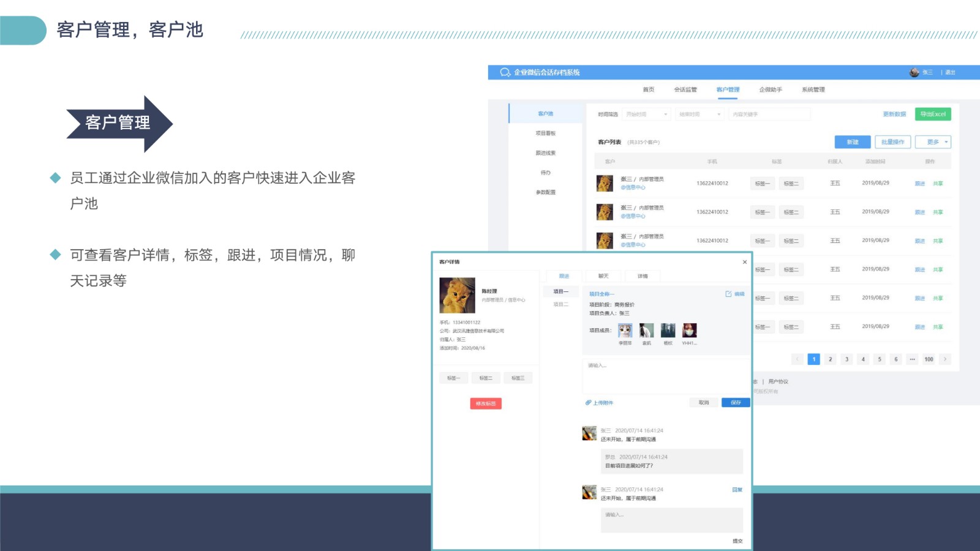Click the YHH1... member avatar

click(x=690, y=331)
